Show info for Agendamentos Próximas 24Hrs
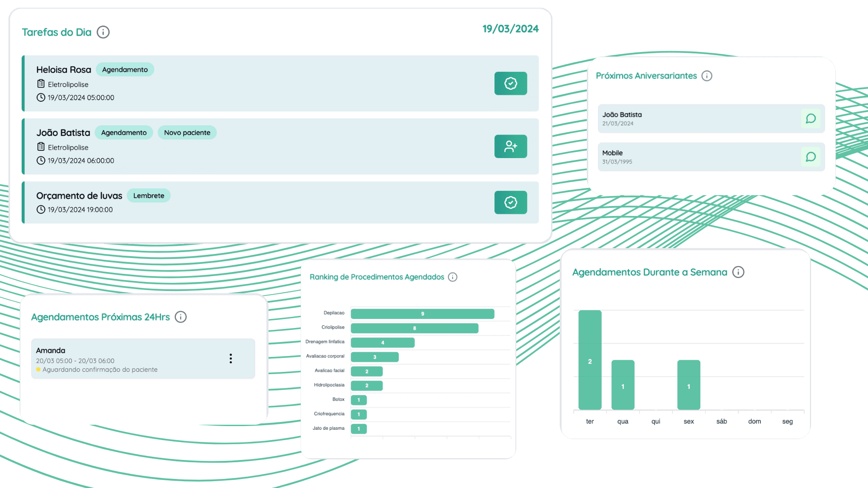The width and height of the screenshot is (868, 488). tap(181, 317)
